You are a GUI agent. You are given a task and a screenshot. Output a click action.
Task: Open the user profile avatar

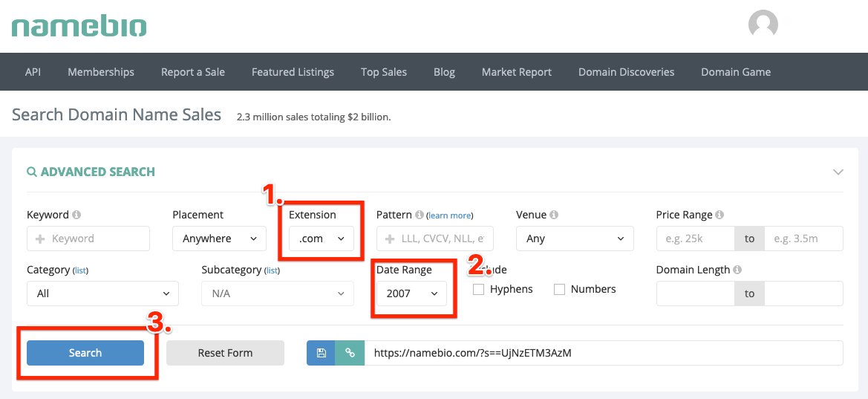coord(763,25)
